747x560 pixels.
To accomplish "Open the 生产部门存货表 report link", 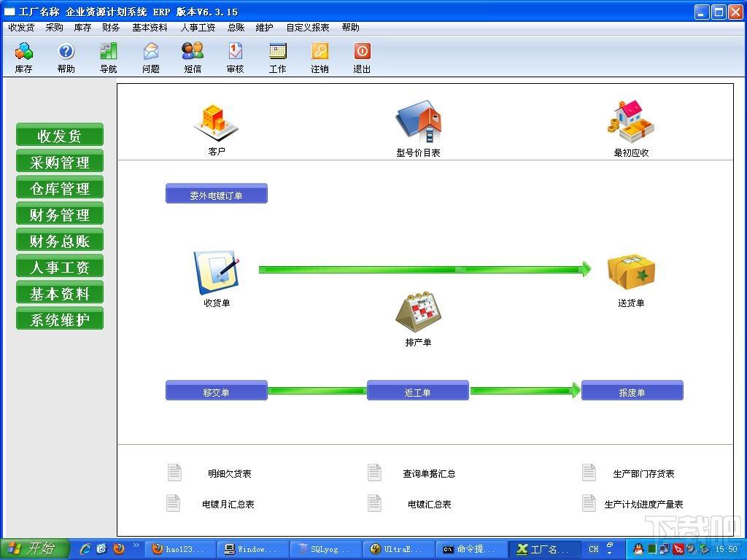I will click(x=643, y=473).
